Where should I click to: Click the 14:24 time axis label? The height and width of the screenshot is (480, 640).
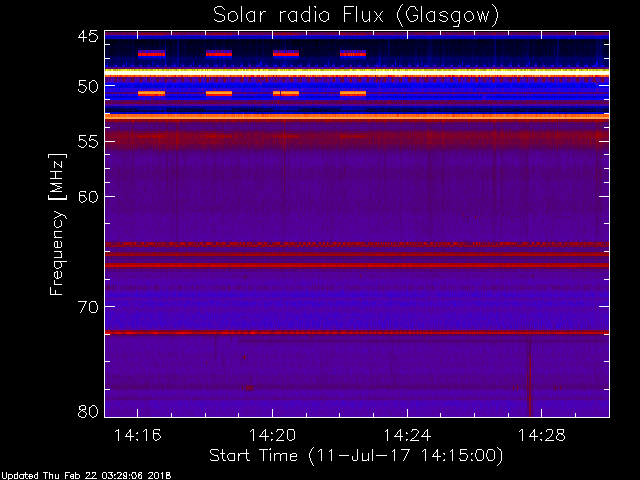(x=407, y=435)
